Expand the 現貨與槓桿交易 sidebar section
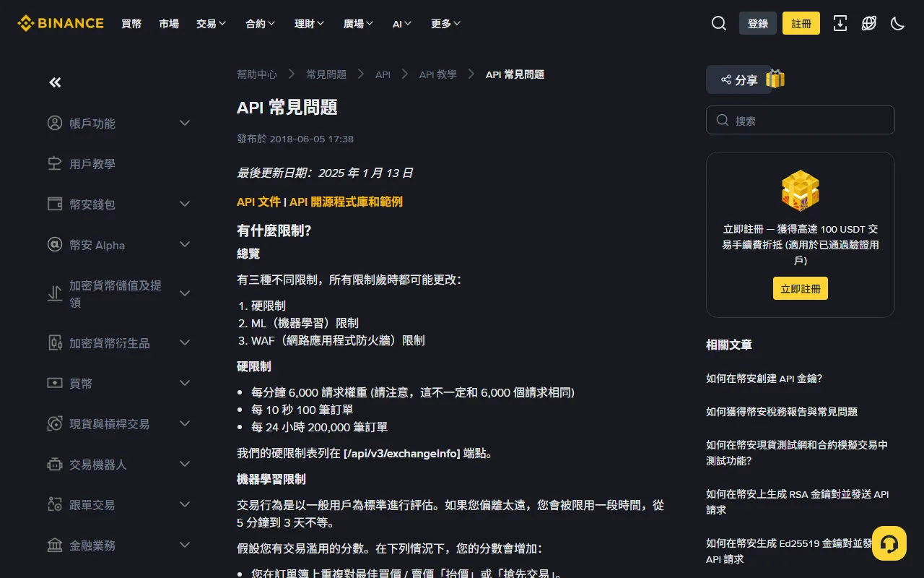This screenshot has height=578, width=924. [185, 423]
